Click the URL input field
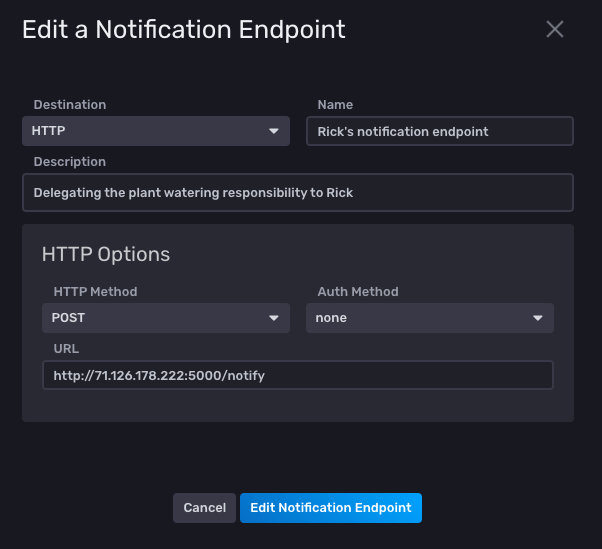The height and width of the screenshot is (549, 602). coord(298,375)
